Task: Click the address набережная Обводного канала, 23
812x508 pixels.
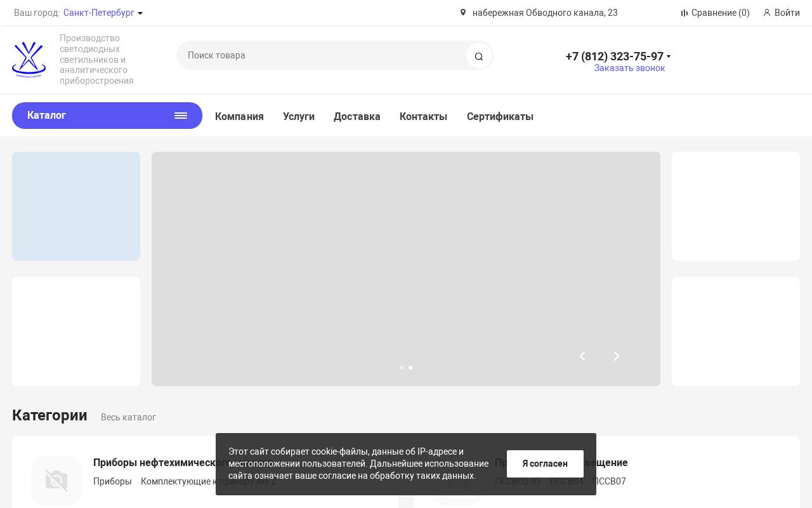Action: coord(545,13)
